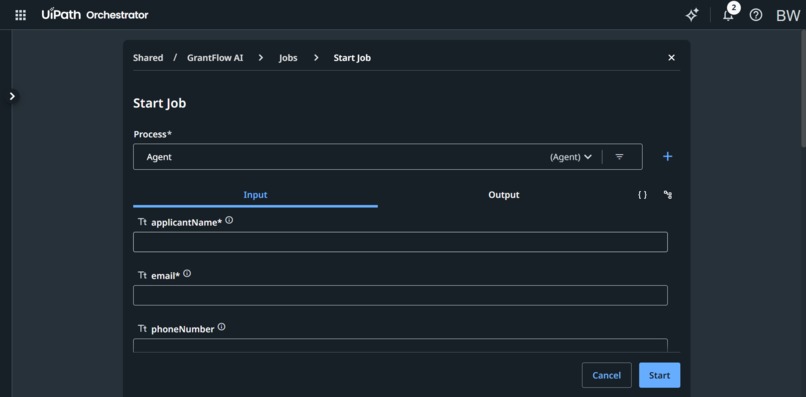Click the Cancel button
The height and width of the screenshot is (397, 806).
click(x=607, y=375)
